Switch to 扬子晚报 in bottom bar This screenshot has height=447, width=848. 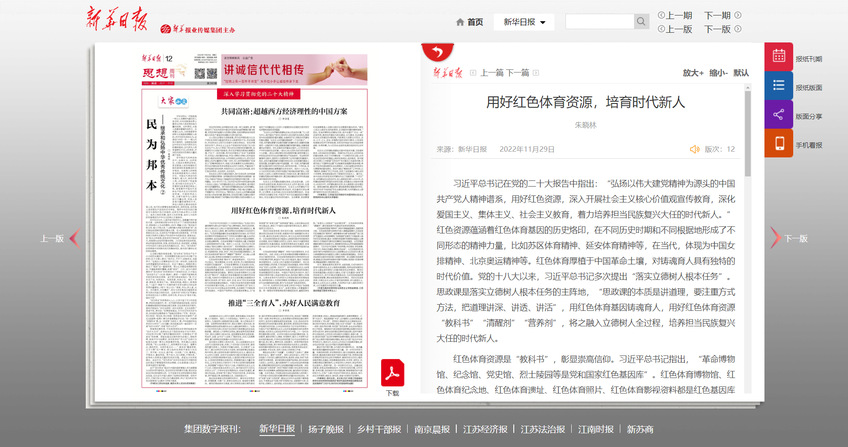(x=325, y=429)
